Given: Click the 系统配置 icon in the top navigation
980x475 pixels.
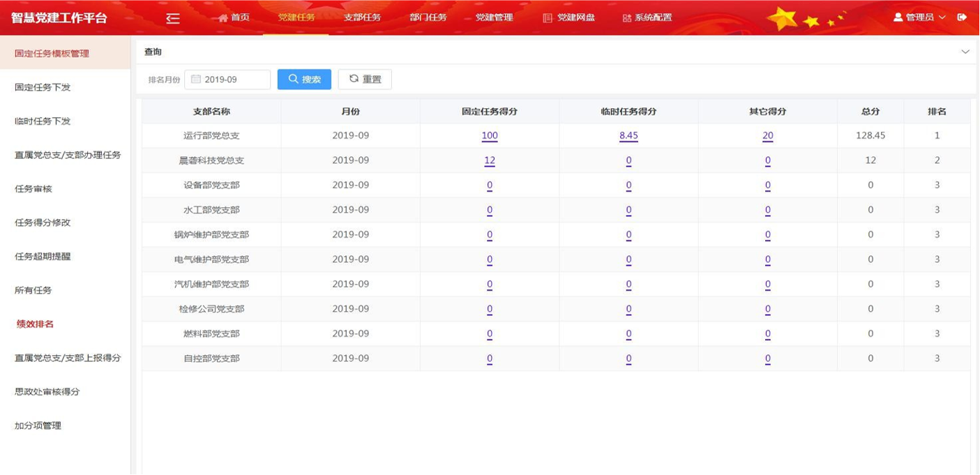Looking at the screenshot, I should tap(626, 18).
